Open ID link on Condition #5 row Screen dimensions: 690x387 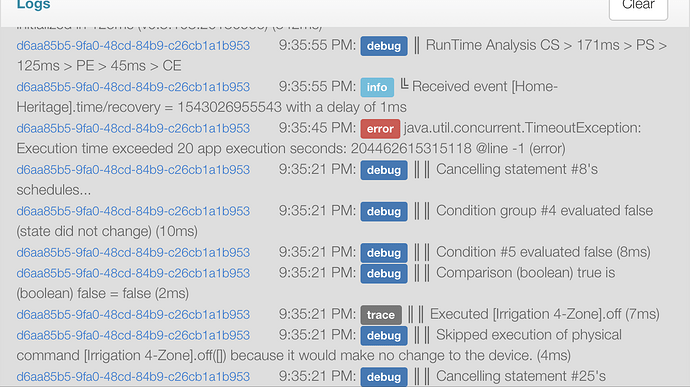(x=133, y=253)
